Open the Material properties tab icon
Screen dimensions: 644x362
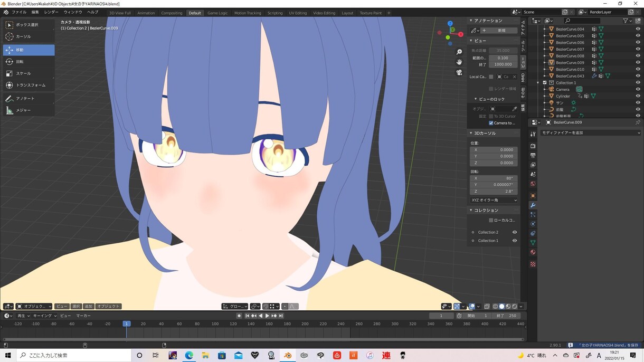click(533, 252)
